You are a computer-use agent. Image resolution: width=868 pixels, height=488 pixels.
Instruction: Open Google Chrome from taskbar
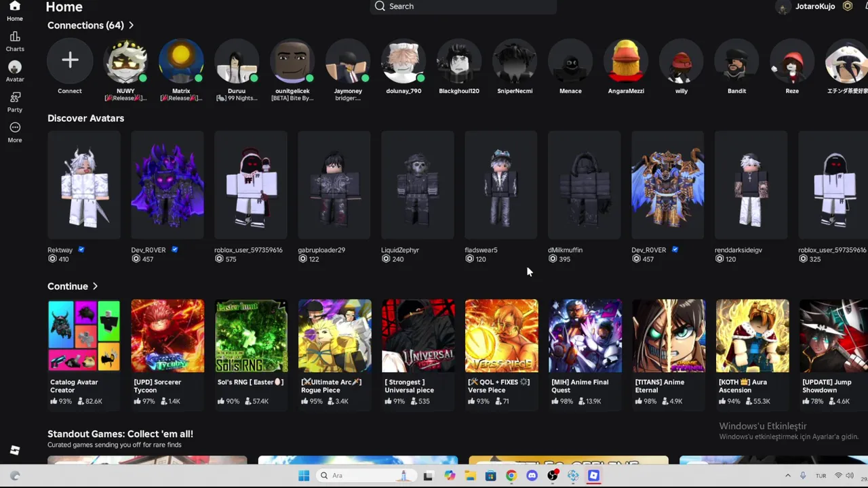click(511, 476)
